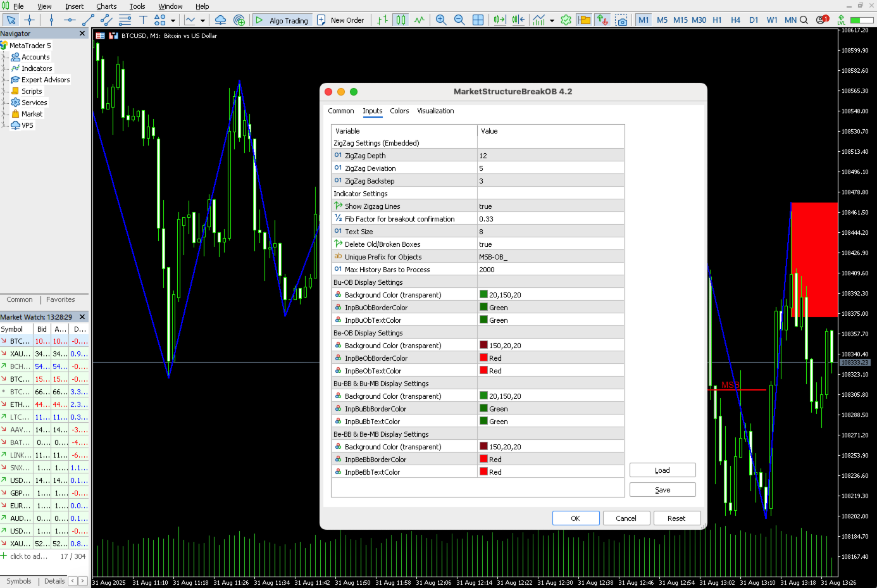Select the Fibonacci retracement tool
The image size is (877, 588).
(x=125, y=20)
